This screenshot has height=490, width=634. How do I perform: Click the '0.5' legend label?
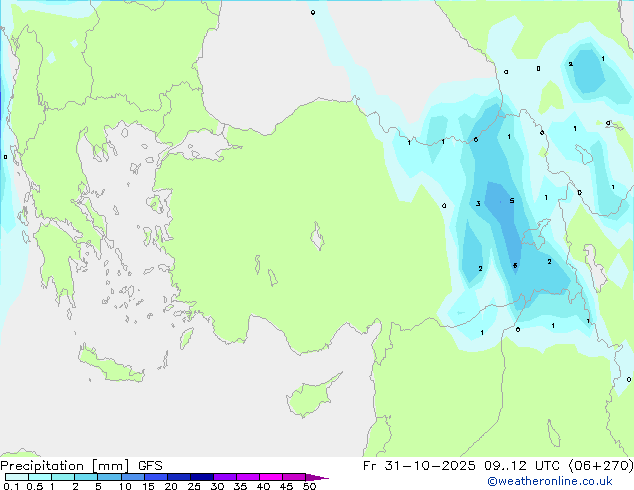tap(35, 486)
